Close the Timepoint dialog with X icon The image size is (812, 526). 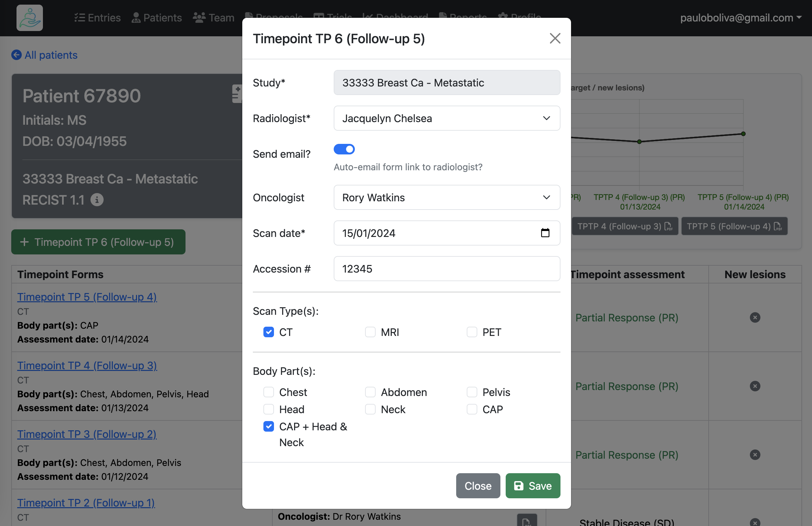pyautogui.click(x=555, y=39)
